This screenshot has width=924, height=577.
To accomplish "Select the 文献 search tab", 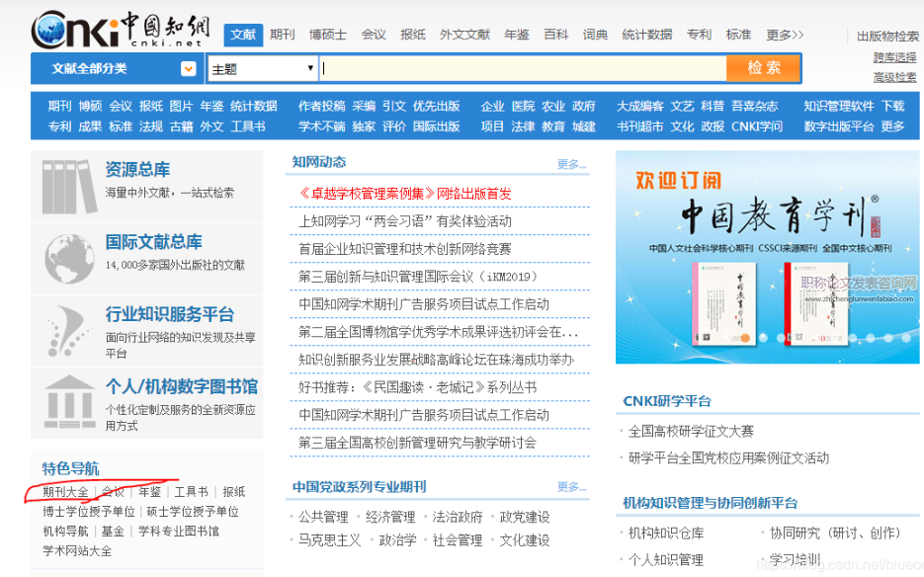I will [x=243, y=35].
